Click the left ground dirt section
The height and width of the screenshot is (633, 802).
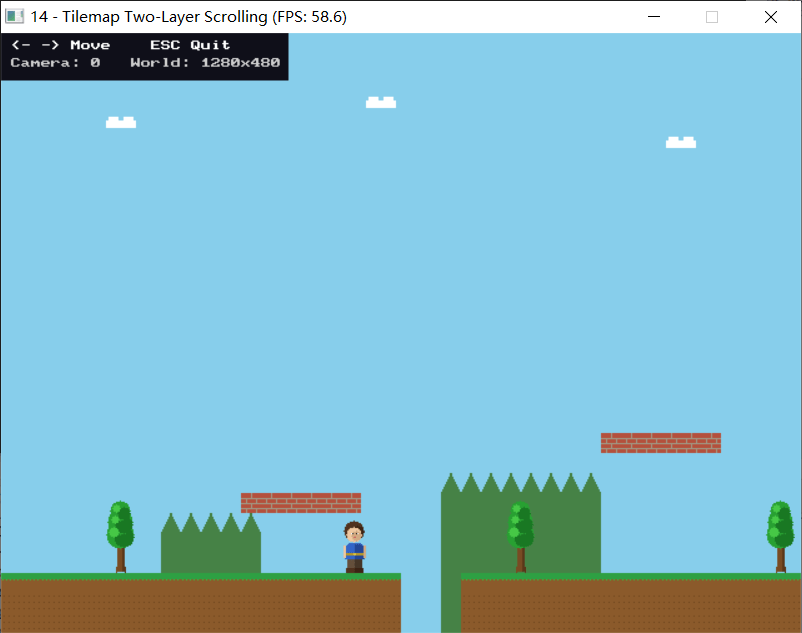[x=200, y=606]
